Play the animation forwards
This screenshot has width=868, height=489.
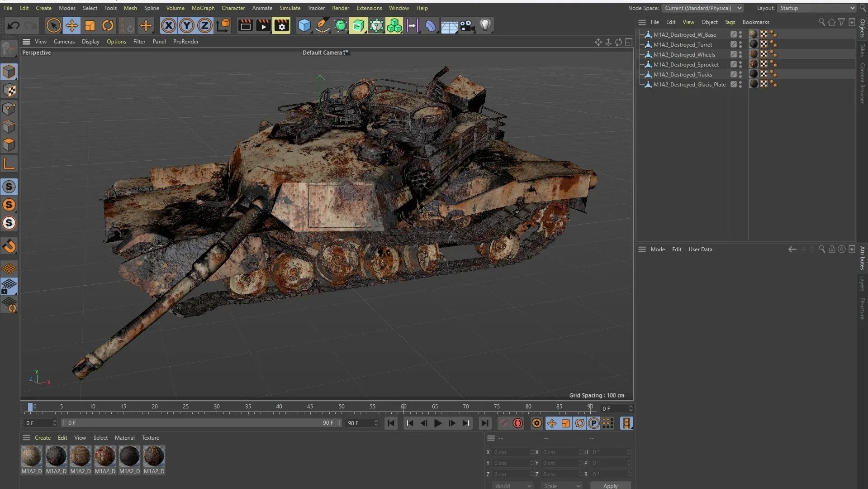coord(437,423)
